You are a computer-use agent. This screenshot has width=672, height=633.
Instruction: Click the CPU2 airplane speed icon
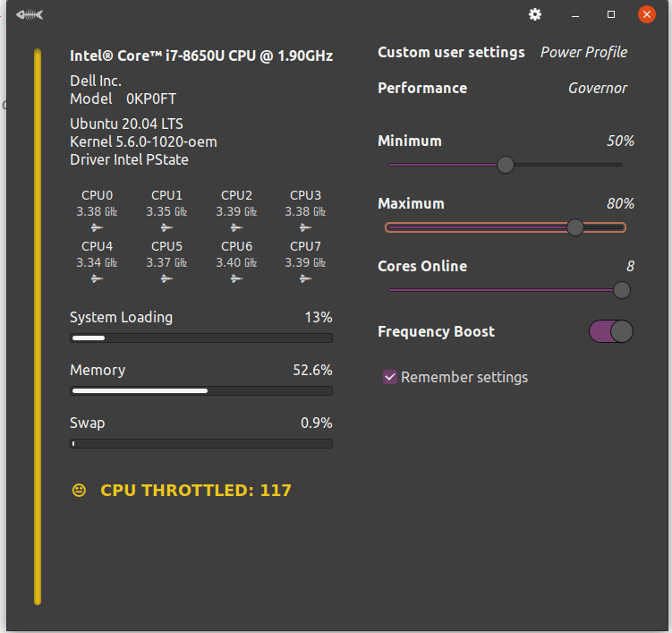(x=236, y=227)
